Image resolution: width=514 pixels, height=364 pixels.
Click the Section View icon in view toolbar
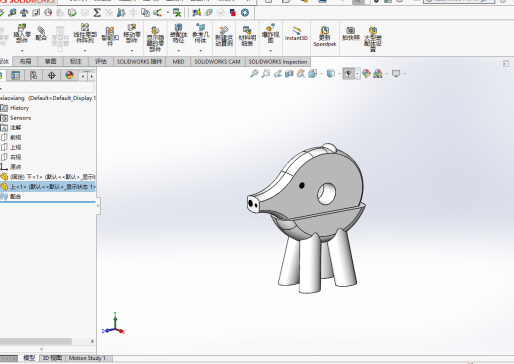289,74
